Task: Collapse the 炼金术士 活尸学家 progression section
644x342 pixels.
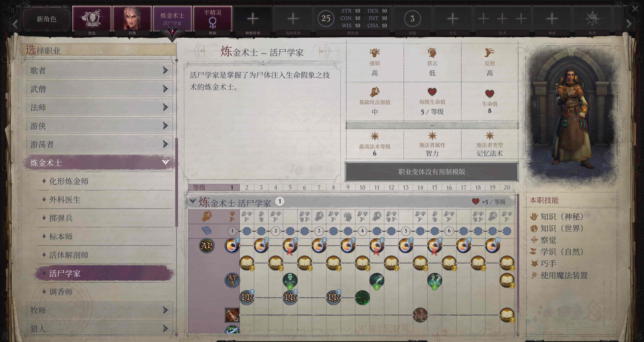Action: (192, 201)
